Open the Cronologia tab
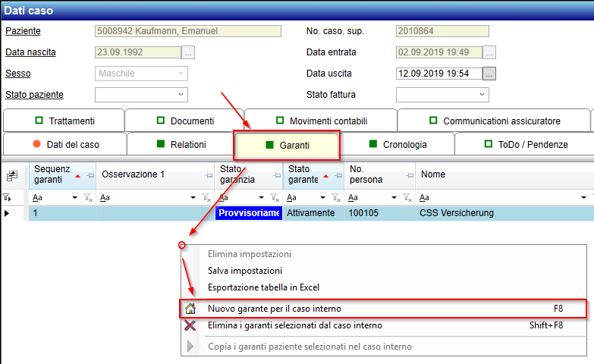 pyautogui.click(x=397, y=144)
